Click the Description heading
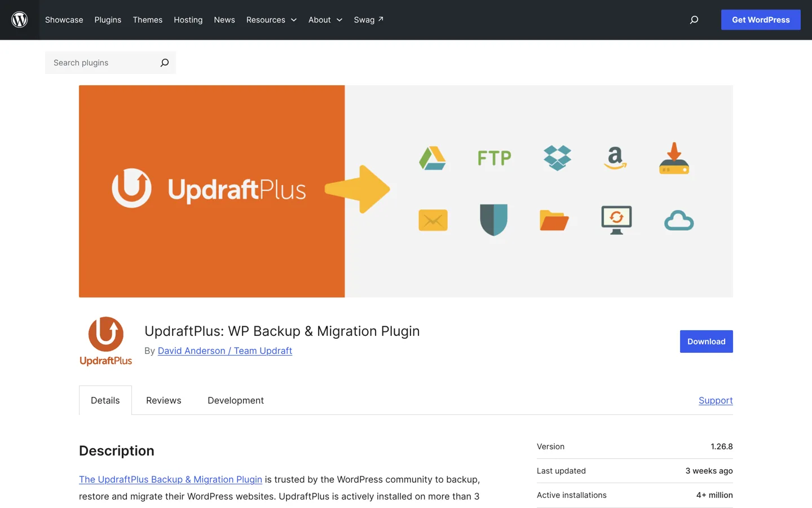The image size is (812, 508). tap(117, 450)
